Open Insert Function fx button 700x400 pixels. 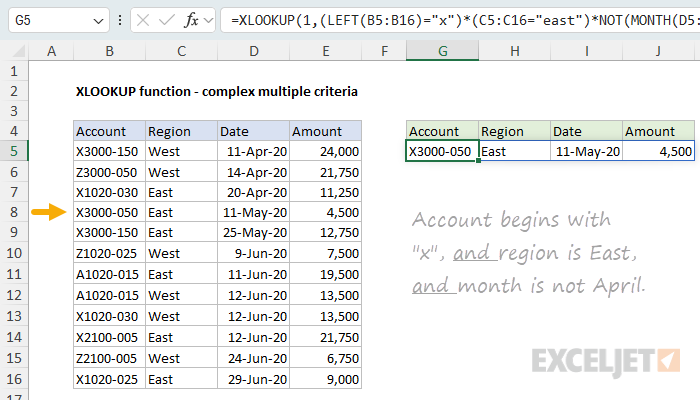pos(192,20)
